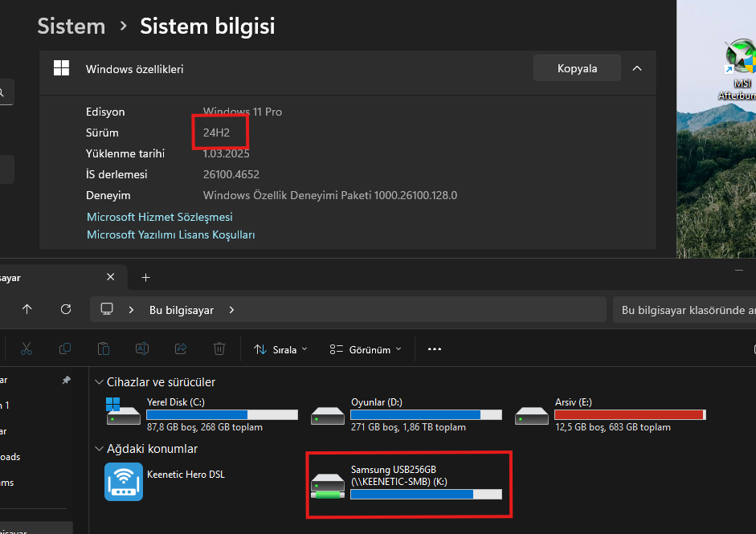The height and width of the screenshot is (534, 756).
Task: Click the Oyunlar (D:) usage bar
Action: (x=427, y=414)
